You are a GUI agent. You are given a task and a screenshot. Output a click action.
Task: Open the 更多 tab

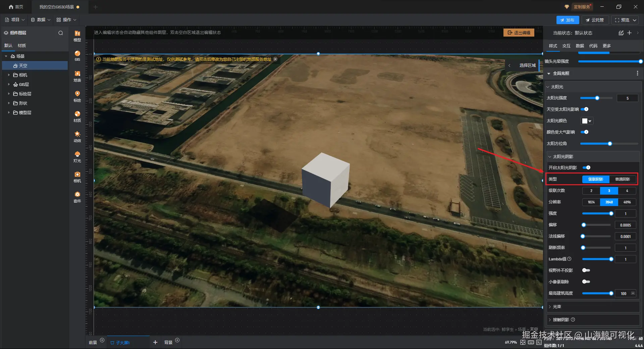pos(606,46)
